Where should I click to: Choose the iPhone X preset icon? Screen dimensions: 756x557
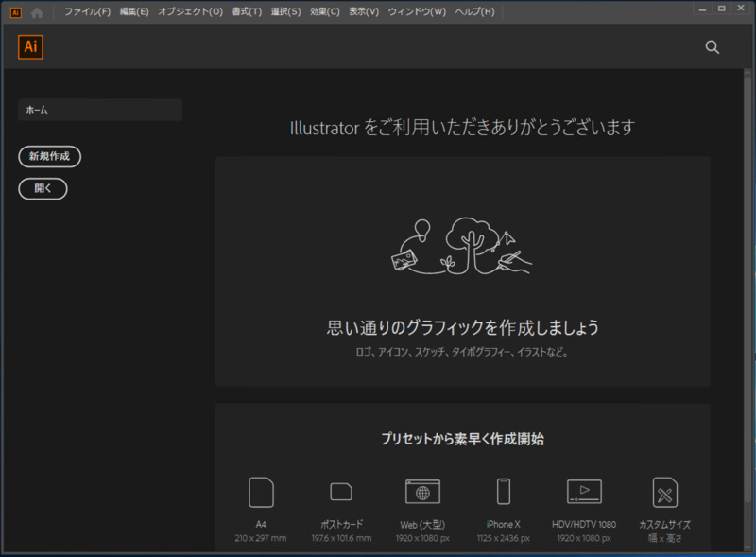click(504, 492)
